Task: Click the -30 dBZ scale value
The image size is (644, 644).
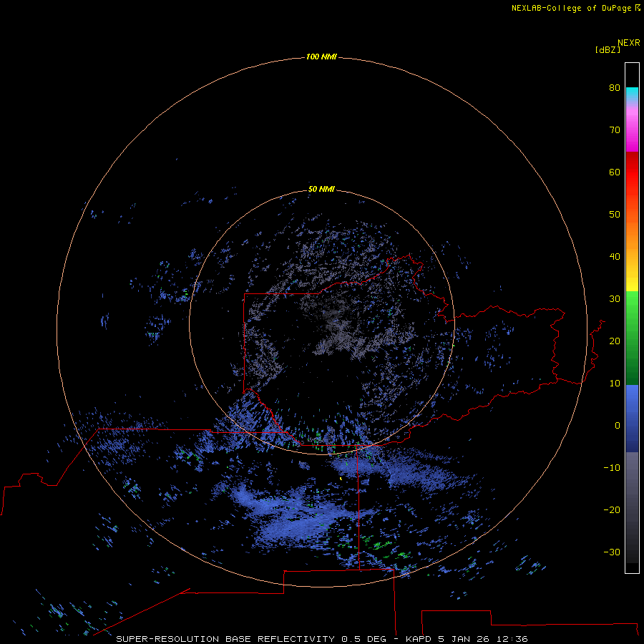Action: [612, 552]
